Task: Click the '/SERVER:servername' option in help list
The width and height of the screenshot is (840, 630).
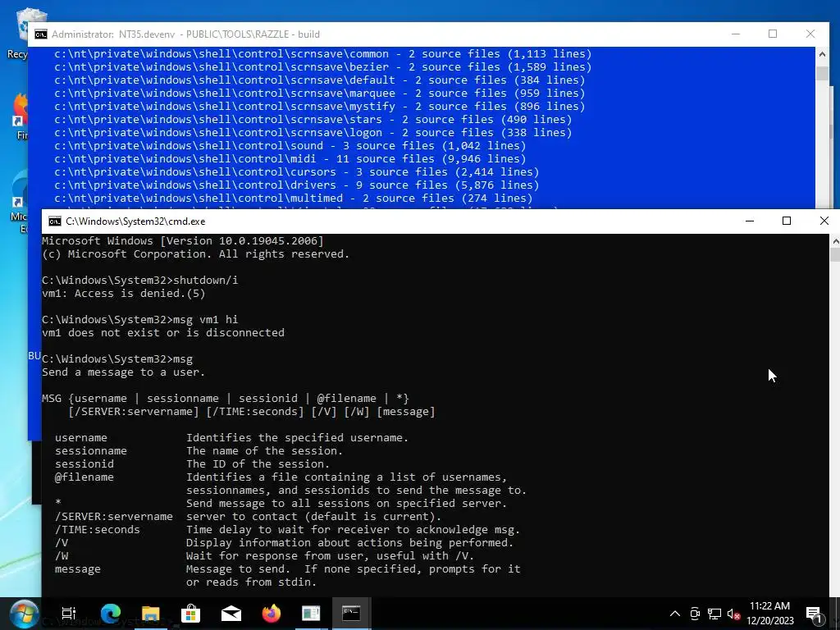Action: [114, 517]
